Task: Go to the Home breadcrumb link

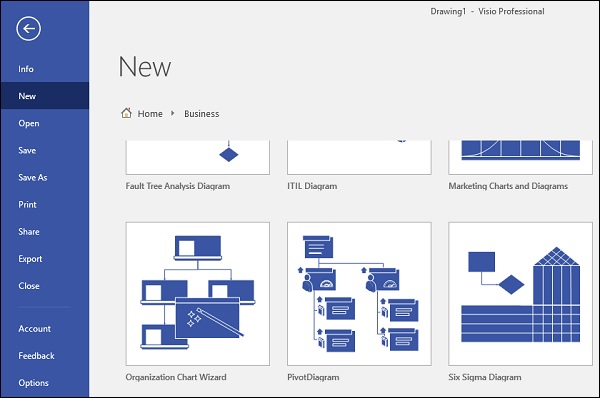Action: (150, 114)
